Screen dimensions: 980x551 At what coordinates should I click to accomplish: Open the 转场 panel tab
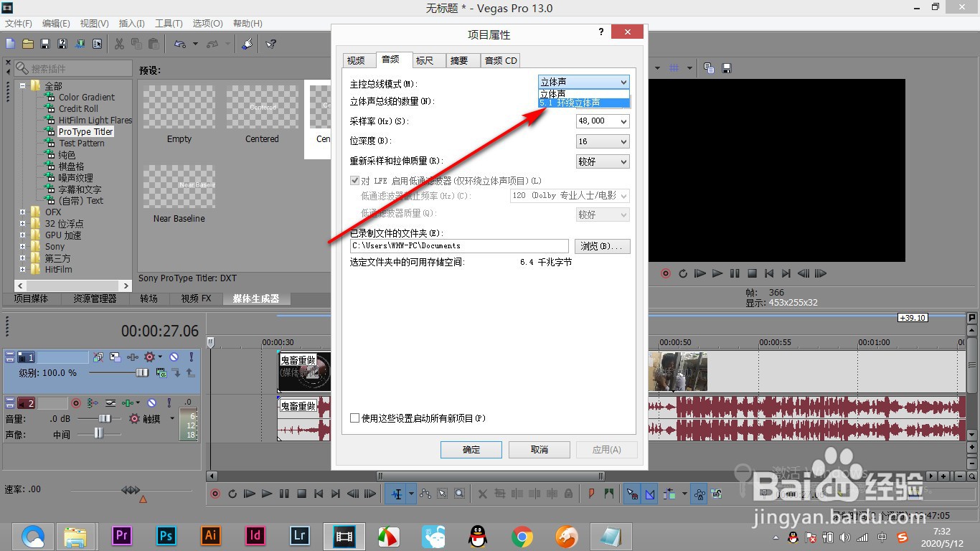coord(149,298)
